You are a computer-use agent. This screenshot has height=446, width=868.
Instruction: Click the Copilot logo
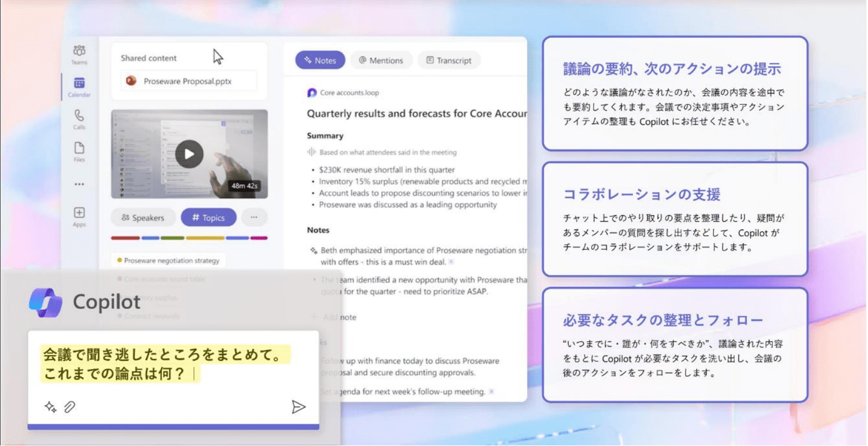coord(46,302)
